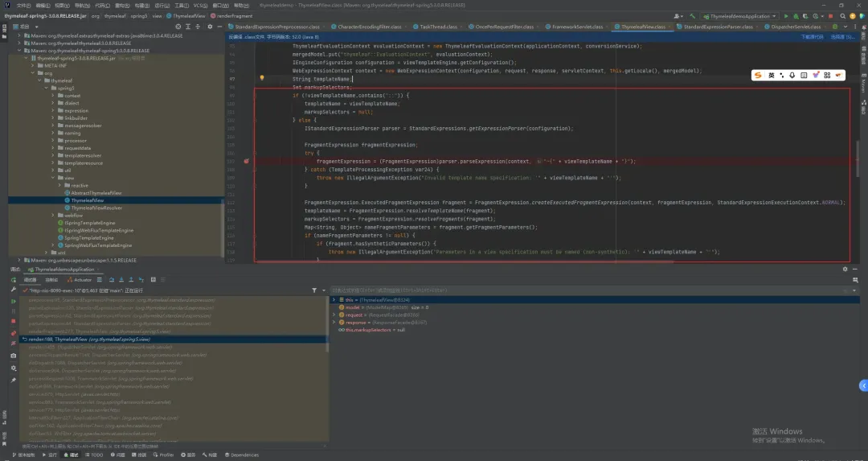Click red Stop icon in debug sidebar

pos(14,321)
